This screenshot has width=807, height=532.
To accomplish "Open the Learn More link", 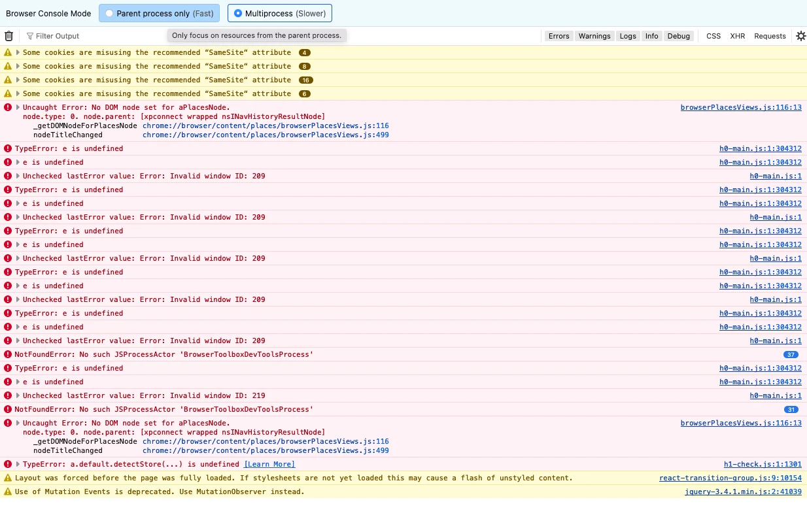I will (269, 464).
